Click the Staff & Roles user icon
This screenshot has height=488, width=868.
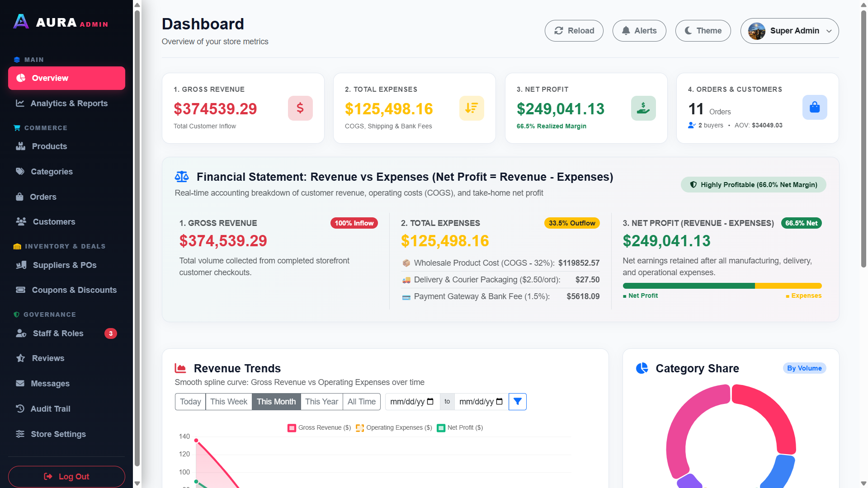21,333
